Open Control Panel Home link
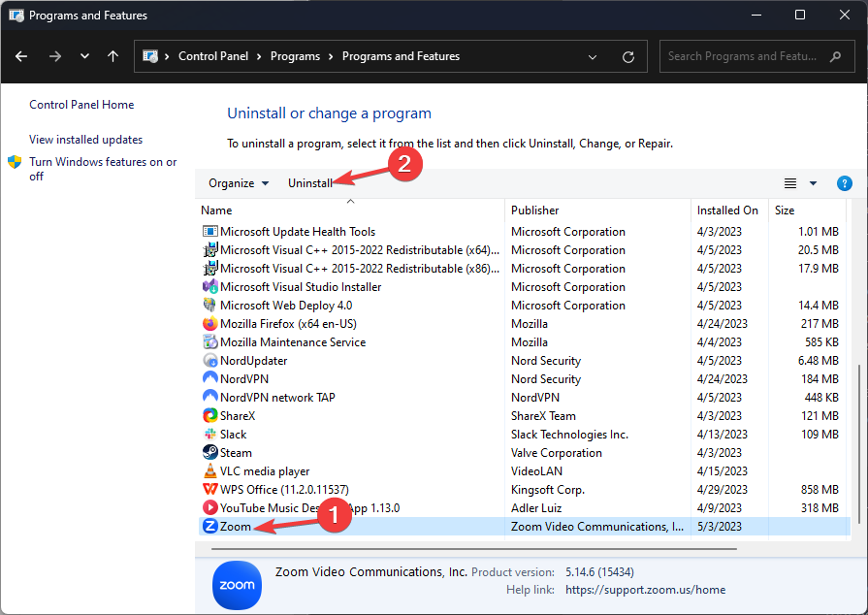 click(x=81, y=105)
